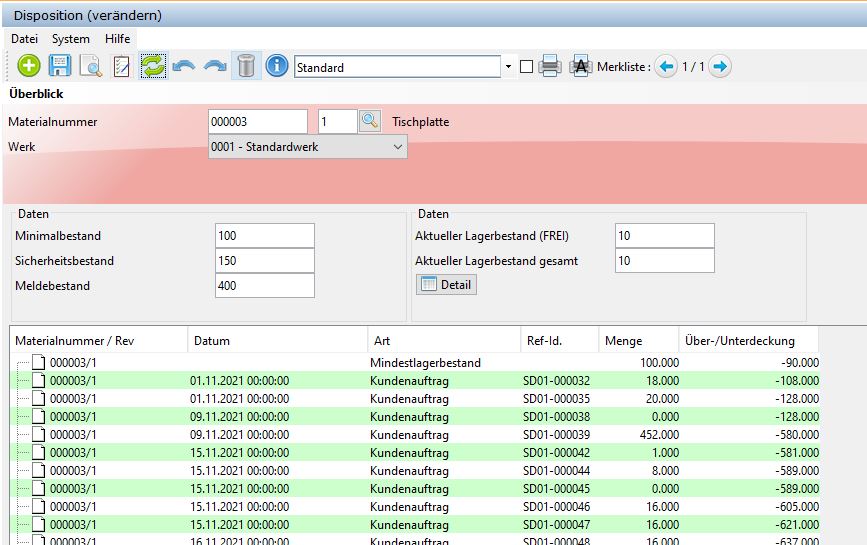Viewport: 867px width, 545px height.
Task: Click the magnifier next to Materialnummer
Action: pyautogui.click(x=370, y=122)
